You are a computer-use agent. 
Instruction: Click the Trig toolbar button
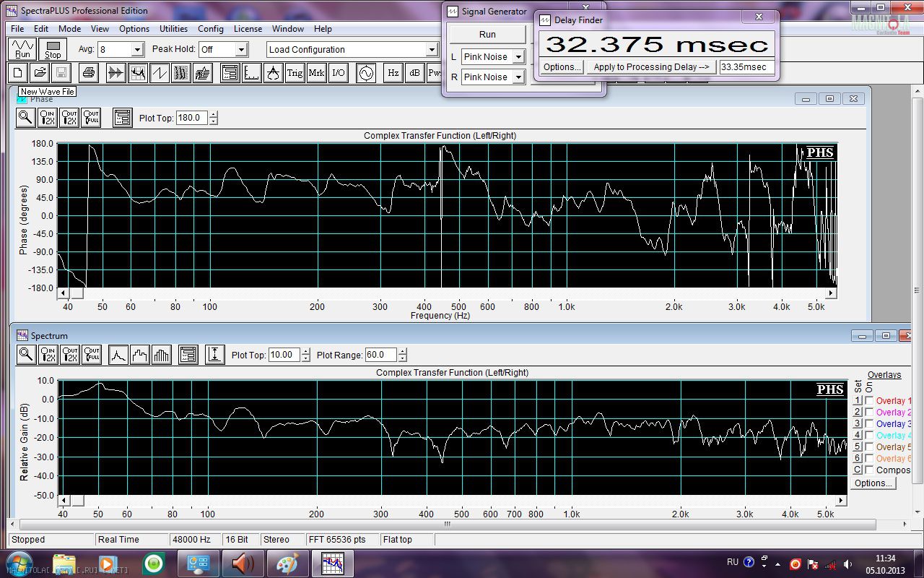pos(295,73)
